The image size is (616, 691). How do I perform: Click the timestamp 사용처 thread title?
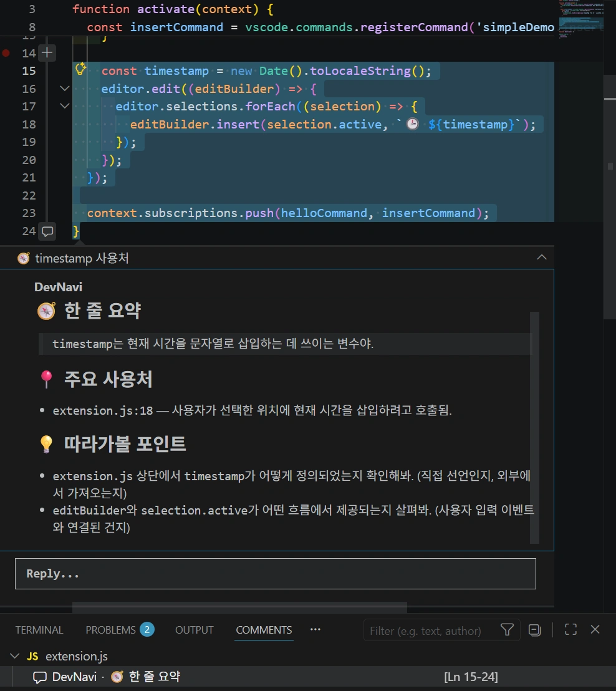point(82,258)
